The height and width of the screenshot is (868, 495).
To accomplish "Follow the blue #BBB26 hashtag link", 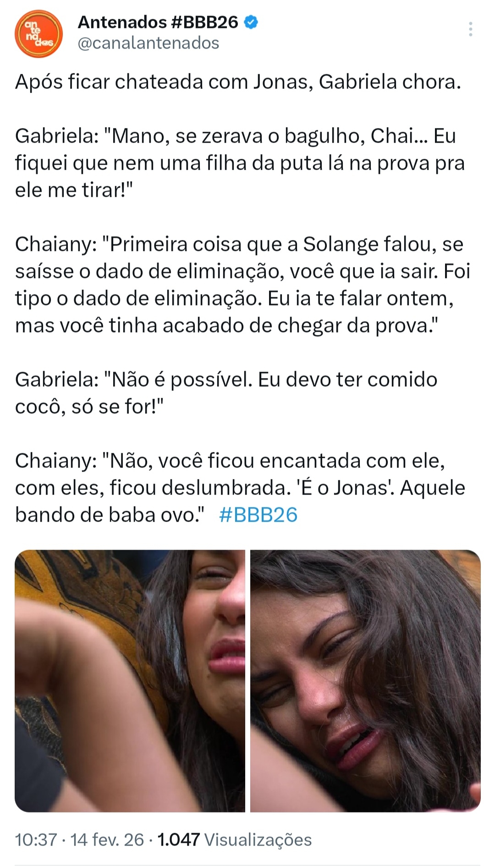I will tap(258, 515).
